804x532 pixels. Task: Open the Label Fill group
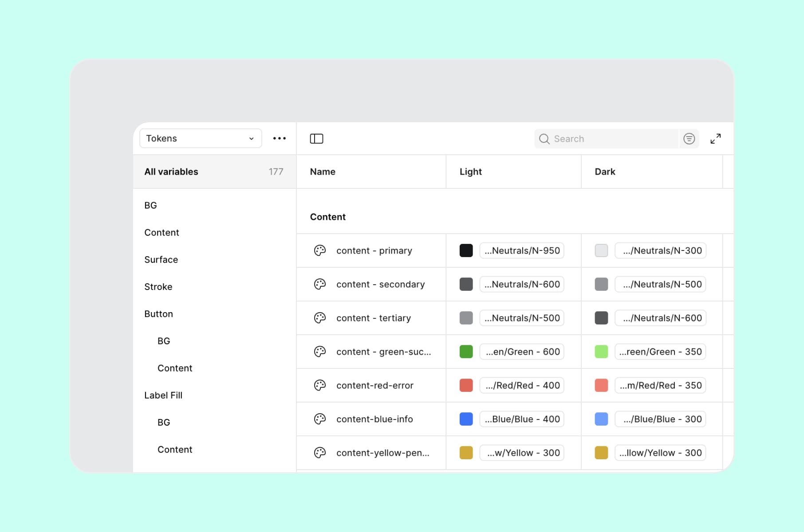tap(163, 395)
